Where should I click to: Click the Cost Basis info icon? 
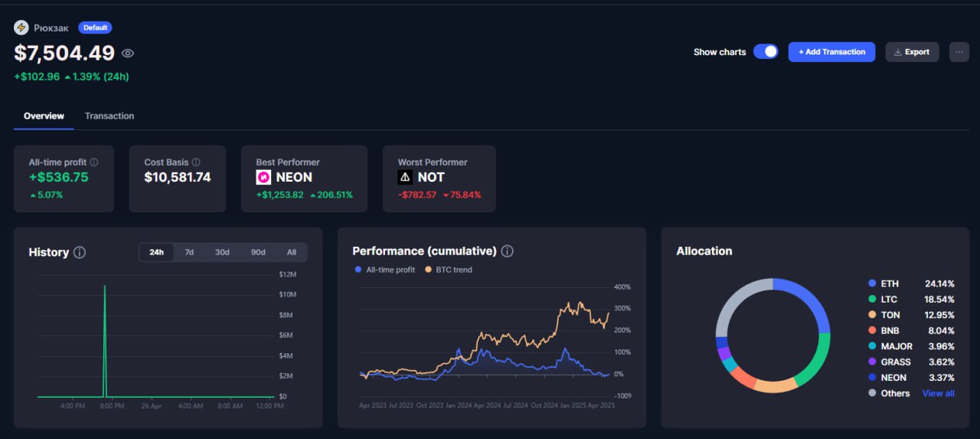pyautogui.click(x=196, y=162)
